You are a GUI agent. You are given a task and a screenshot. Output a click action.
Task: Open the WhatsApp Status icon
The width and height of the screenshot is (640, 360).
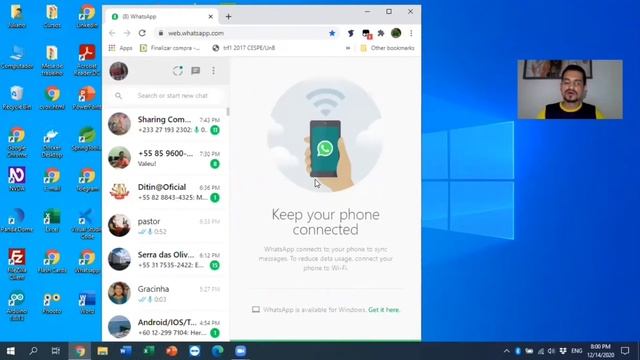click(x=178, y=71)
